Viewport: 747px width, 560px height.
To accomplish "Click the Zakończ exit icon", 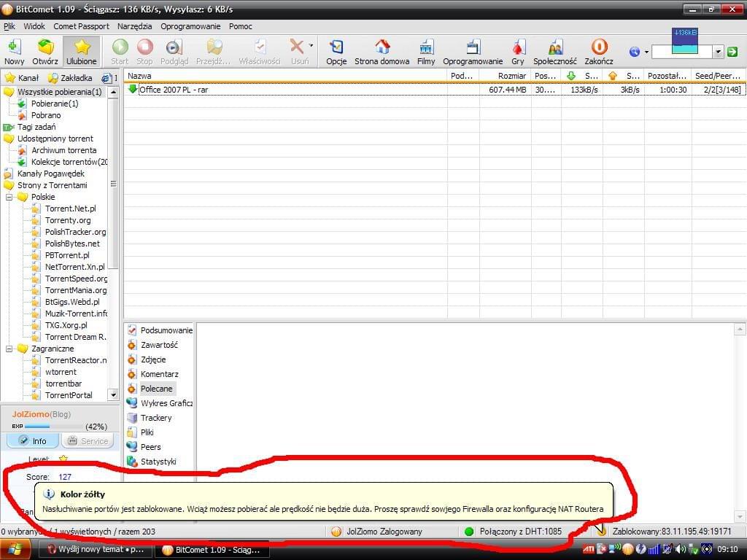I will pos(599,52).
